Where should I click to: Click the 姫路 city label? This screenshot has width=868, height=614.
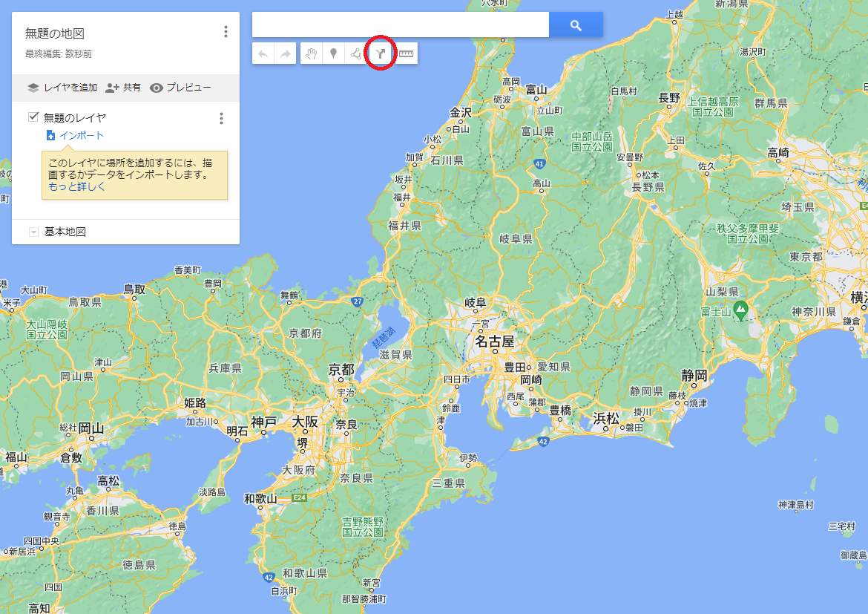coord(195,403)
